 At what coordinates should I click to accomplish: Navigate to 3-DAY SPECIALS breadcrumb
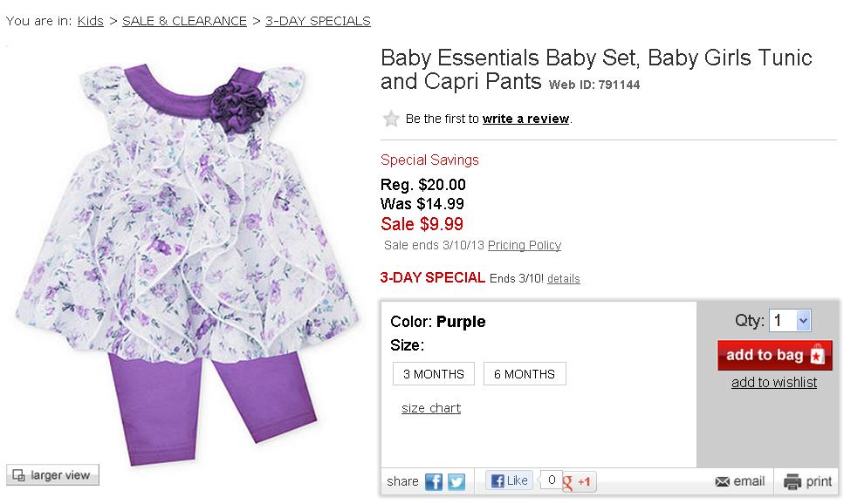coord(318,21)
